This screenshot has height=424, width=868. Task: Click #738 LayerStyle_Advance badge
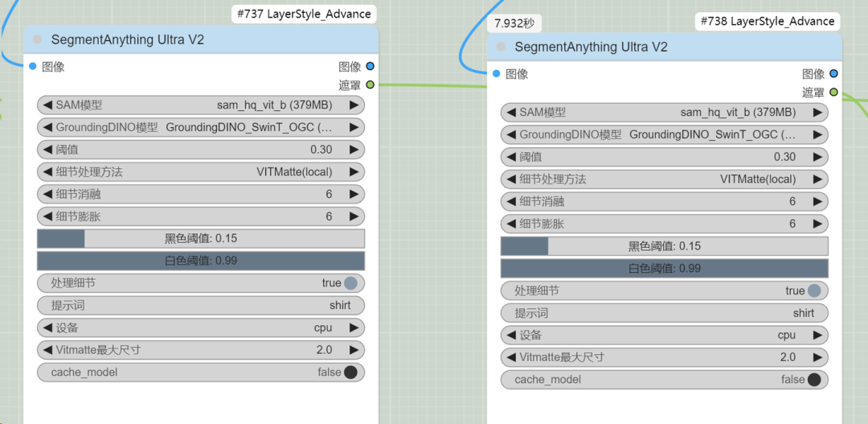(768, 22)
